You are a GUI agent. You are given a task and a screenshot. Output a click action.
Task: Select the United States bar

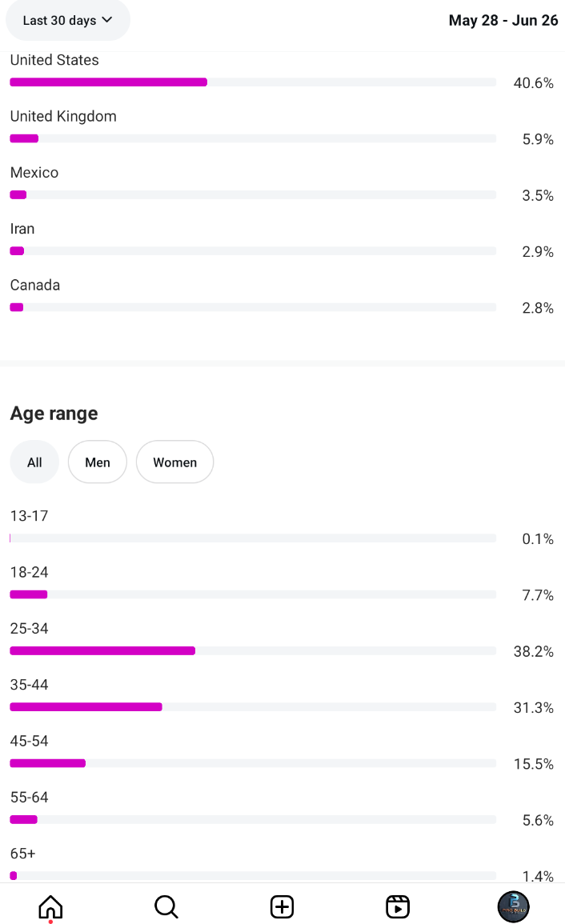point(253,82)
